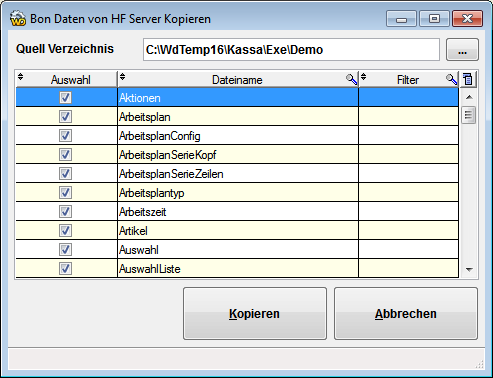
Task: Open the browse folder button with three dots
Action: pos(462,50)
